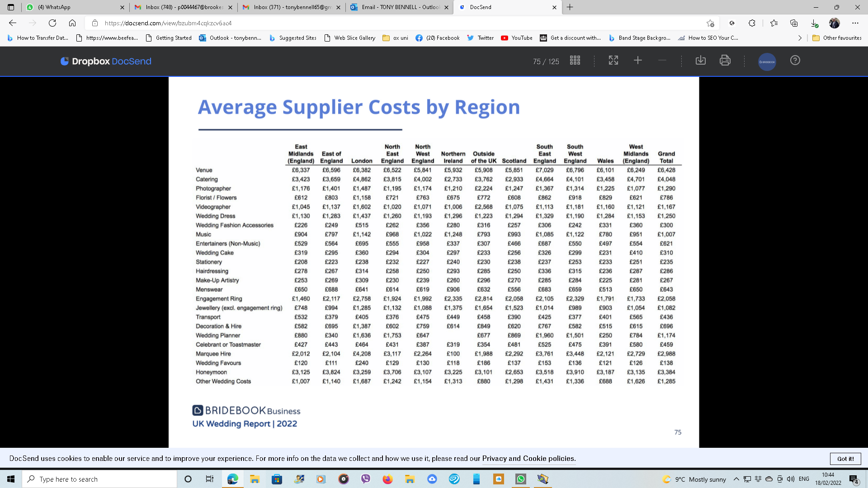Screen dimensions: 868x488
Task: Open the Other favourites folder dropdown
Action: pos(837,38)
